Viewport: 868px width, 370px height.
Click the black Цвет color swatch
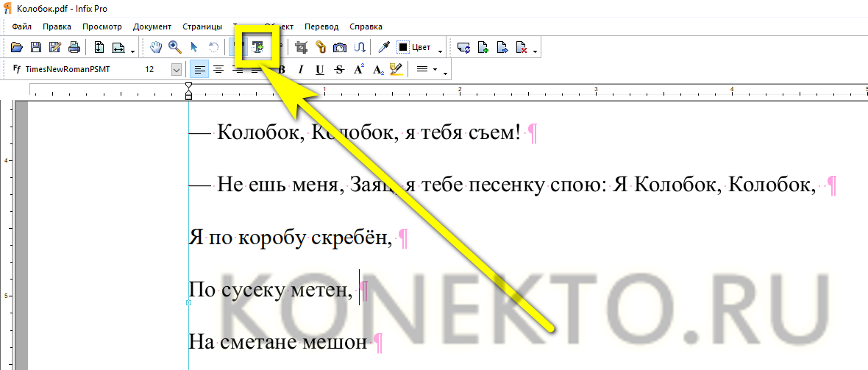(403, 48)
